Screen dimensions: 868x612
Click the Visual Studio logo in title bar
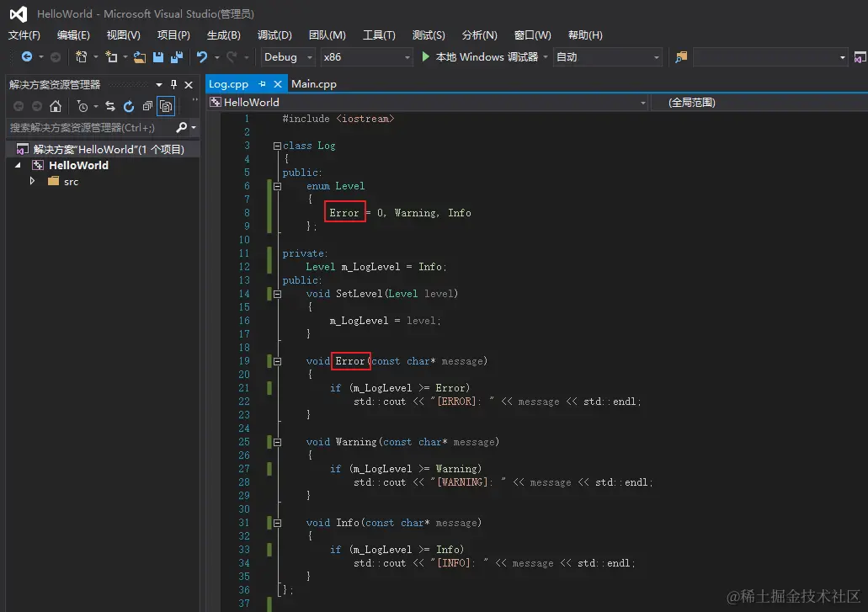point(19,13)
